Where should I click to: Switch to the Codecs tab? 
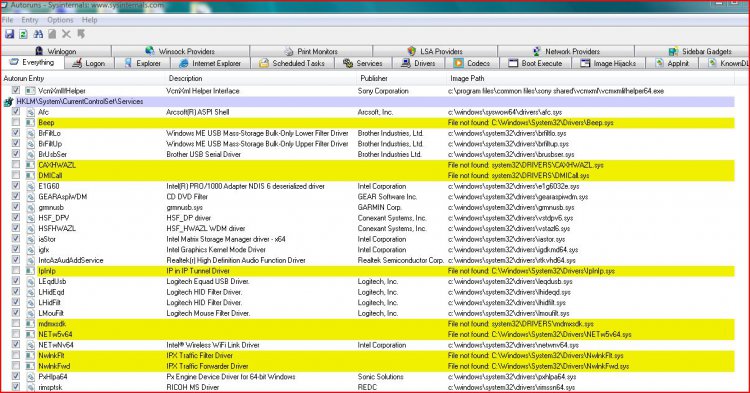click(472, 63)
